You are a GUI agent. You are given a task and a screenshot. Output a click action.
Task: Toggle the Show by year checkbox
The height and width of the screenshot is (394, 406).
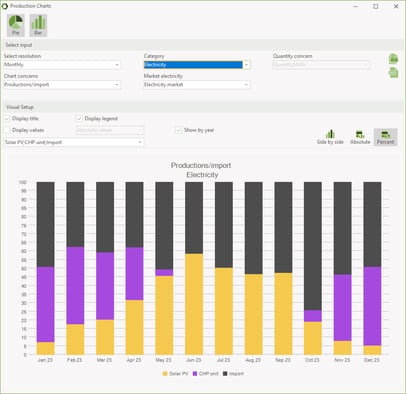179,130
